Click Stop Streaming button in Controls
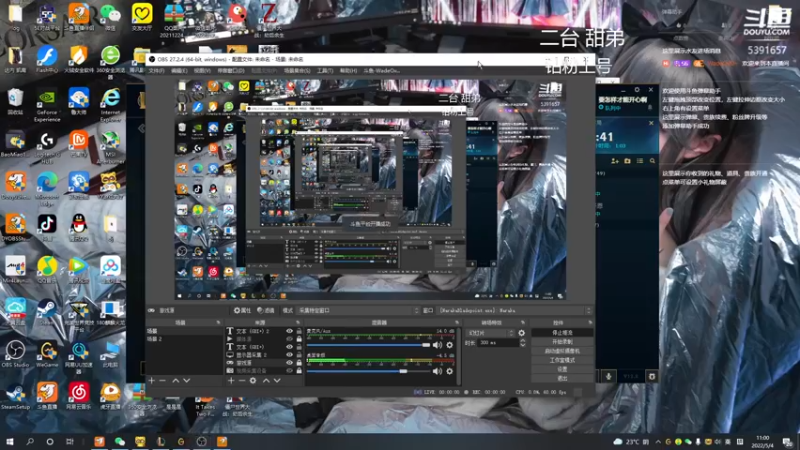Image resolution: width=800 pixels, height=450 pixels. point(562,333)
